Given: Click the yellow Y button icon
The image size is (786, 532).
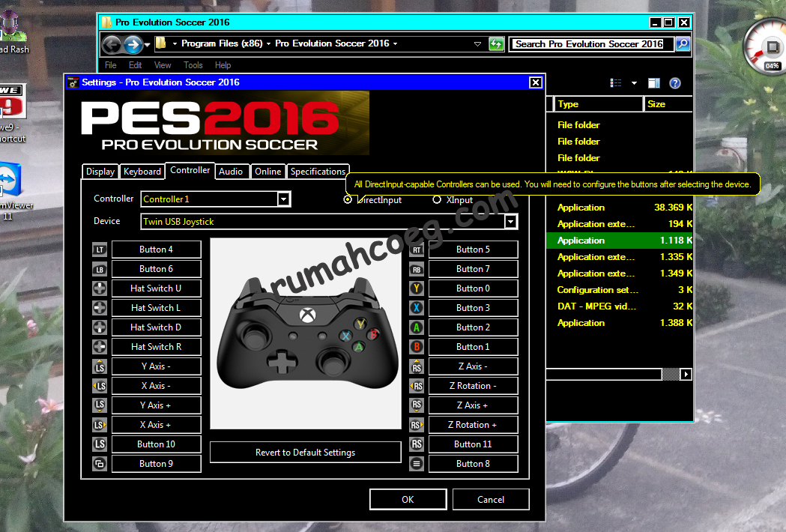Looking at the screenshot, I should coord(417,288).
